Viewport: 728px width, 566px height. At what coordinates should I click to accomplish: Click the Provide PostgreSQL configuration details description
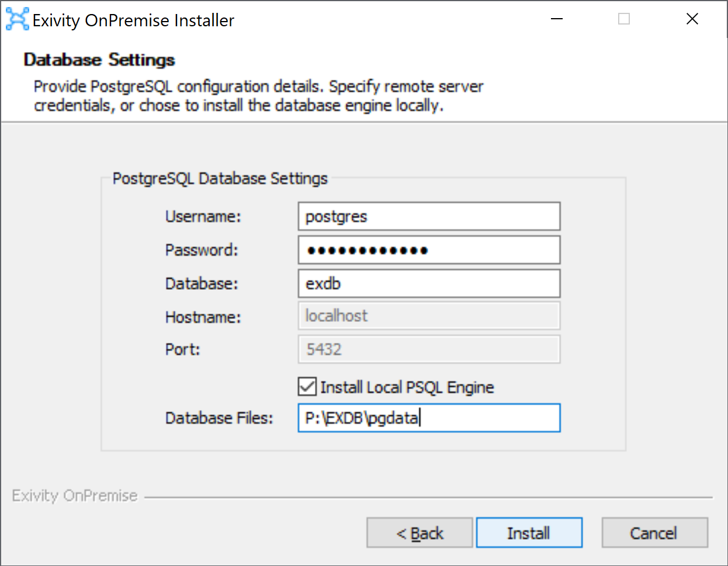(x=258, y=96)
